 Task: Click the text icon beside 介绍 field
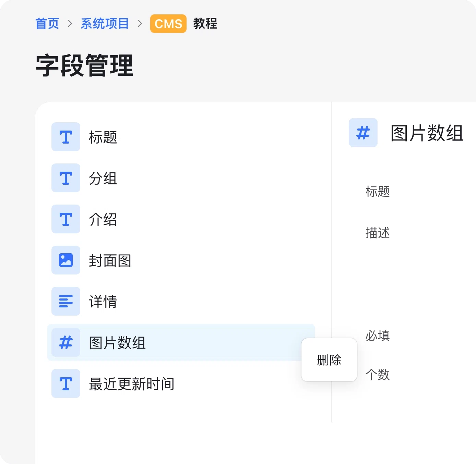pyautogui.click(x=66, y=219)
